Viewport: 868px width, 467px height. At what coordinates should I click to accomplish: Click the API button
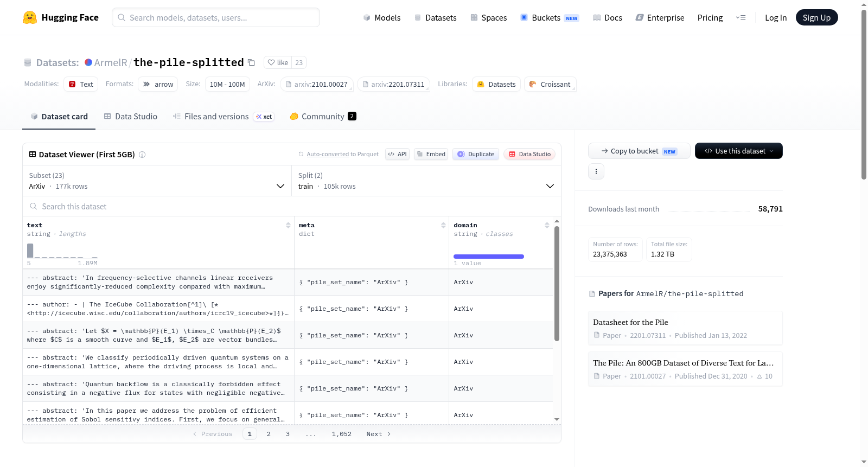tap(397, 154)
